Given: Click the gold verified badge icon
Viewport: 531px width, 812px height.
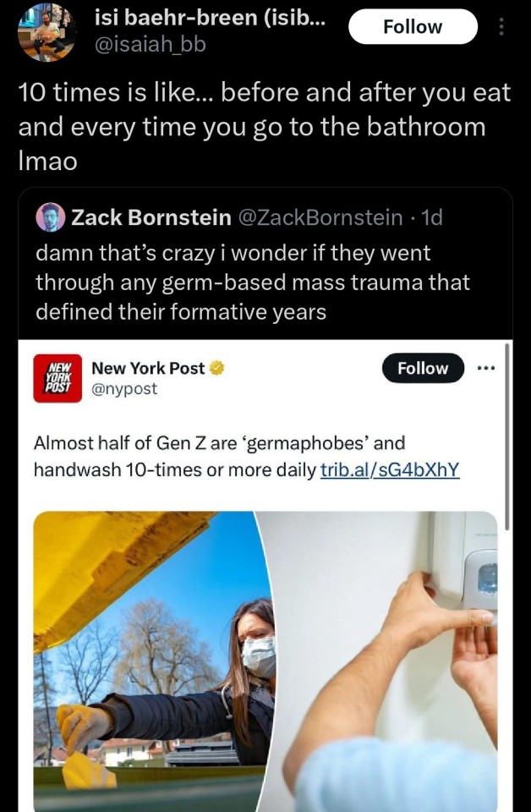Looking at the screenshot, I should 217,368.
